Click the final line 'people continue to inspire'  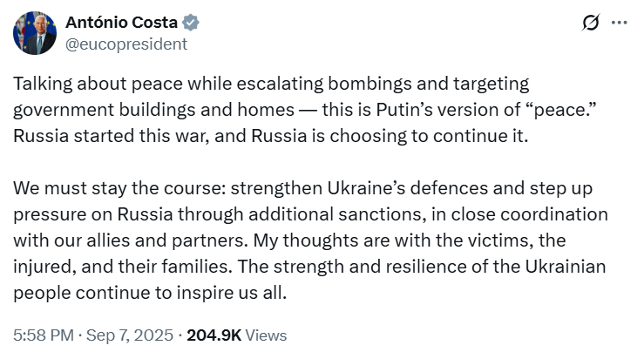(150, 294)
